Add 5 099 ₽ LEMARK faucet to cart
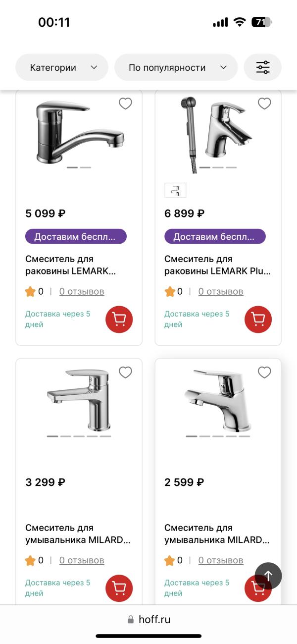 click(119, 320)
